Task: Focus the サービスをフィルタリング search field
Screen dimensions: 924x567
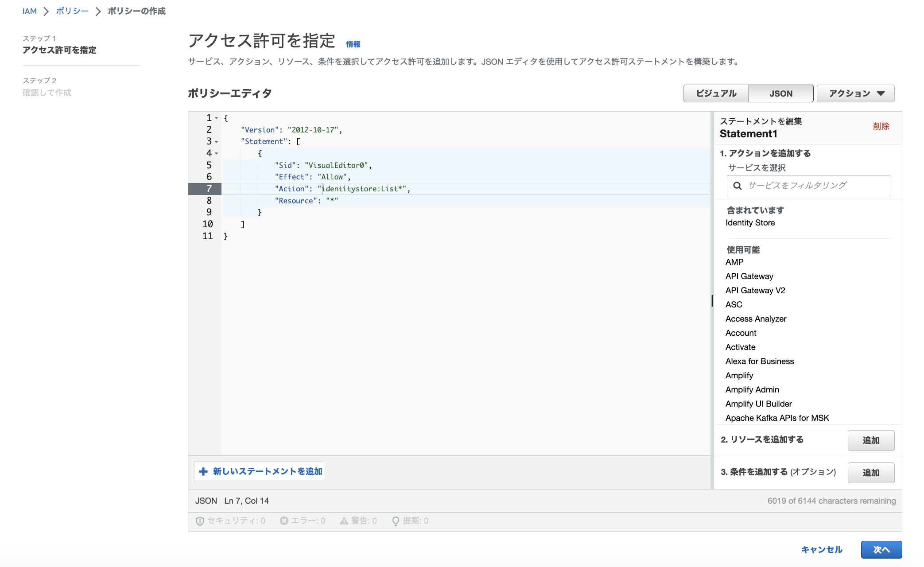Action: (x=815, y=186)
